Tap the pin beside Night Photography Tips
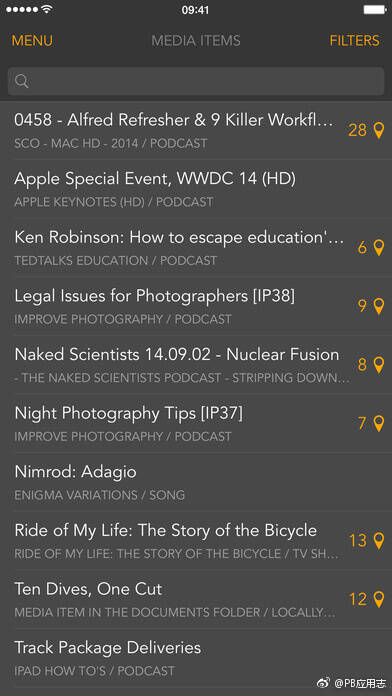Image resolution: width=392 pixels, height=696 pixels. click(378, 423)
